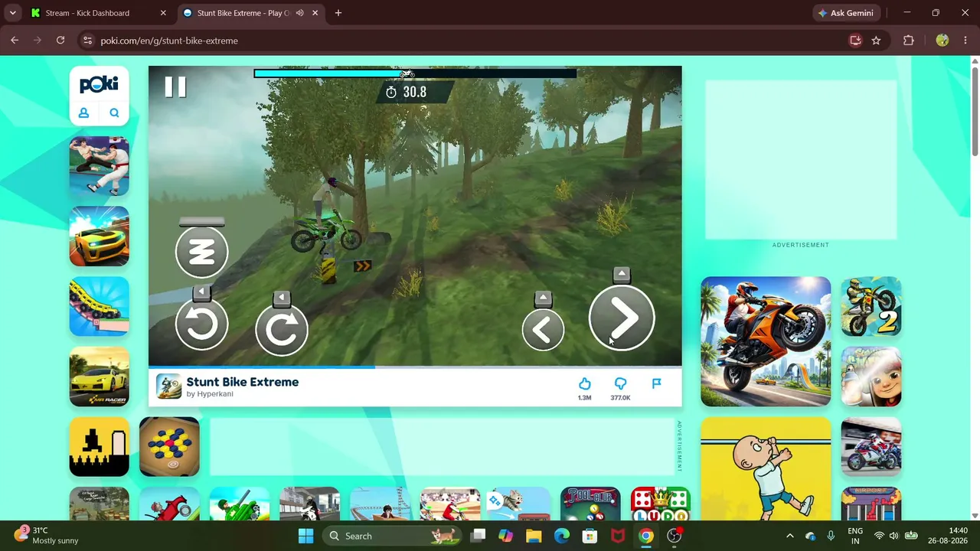This screenshot has height=551, width=980.
Task: Click the level progress bar at top of game
Action: (x=415, y=73)
